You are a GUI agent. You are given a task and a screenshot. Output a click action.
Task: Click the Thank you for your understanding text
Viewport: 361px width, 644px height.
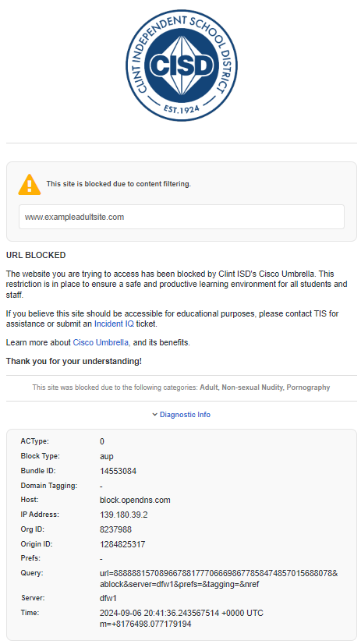coord(74,361)
